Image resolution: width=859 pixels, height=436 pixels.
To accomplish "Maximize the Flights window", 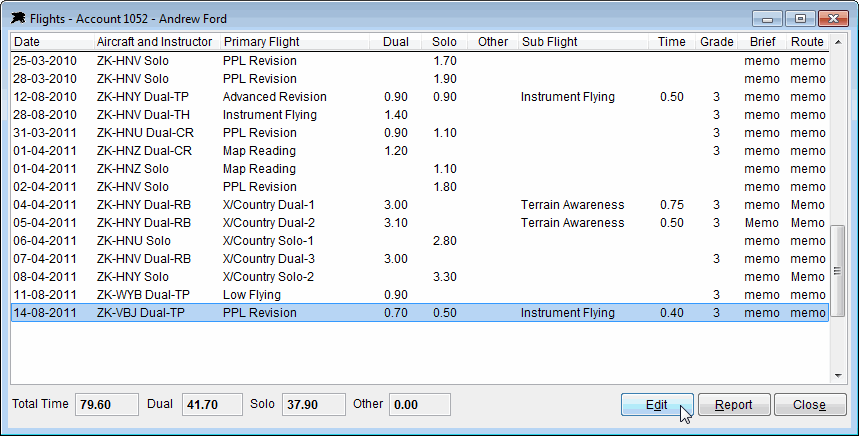I will click(800, 19).
